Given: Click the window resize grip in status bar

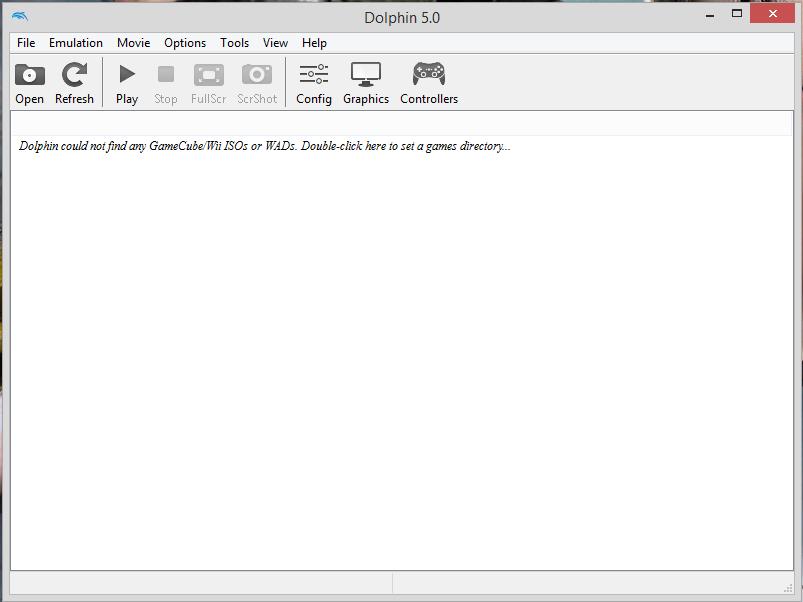Looking at the screenshot, I should [788, 588].
